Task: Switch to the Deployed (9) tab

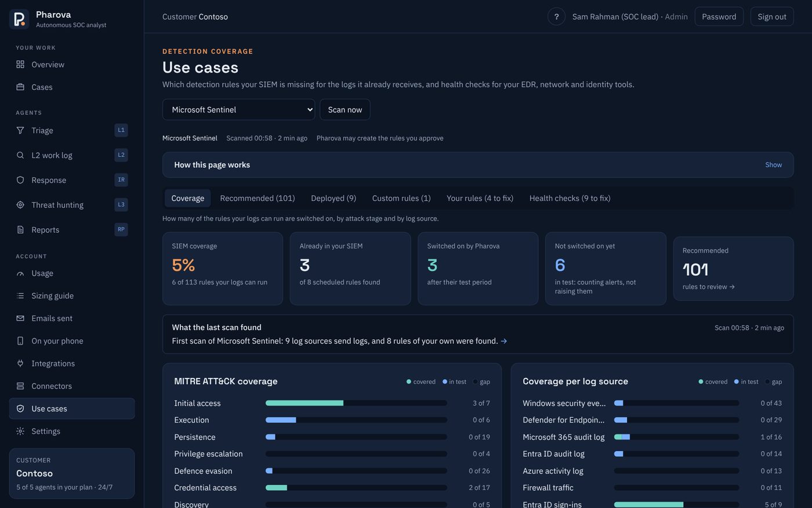Action: [x=333, y=198]
